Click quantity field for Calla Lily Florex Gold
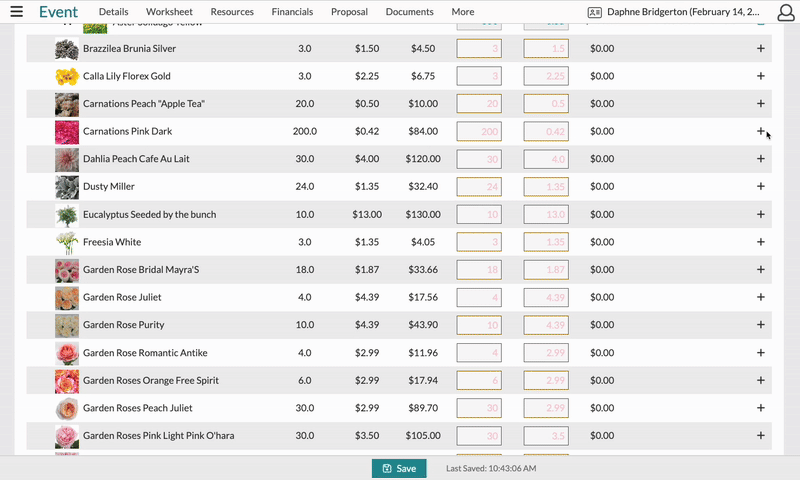This screenshot has height=480, width=800. coord(479,76)
